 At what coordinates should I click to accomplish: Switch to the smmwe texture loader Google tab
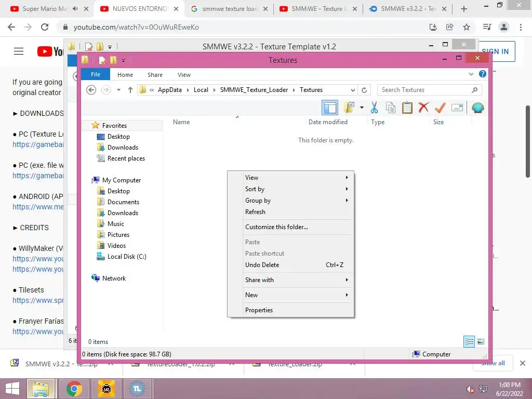pos(230,9)
